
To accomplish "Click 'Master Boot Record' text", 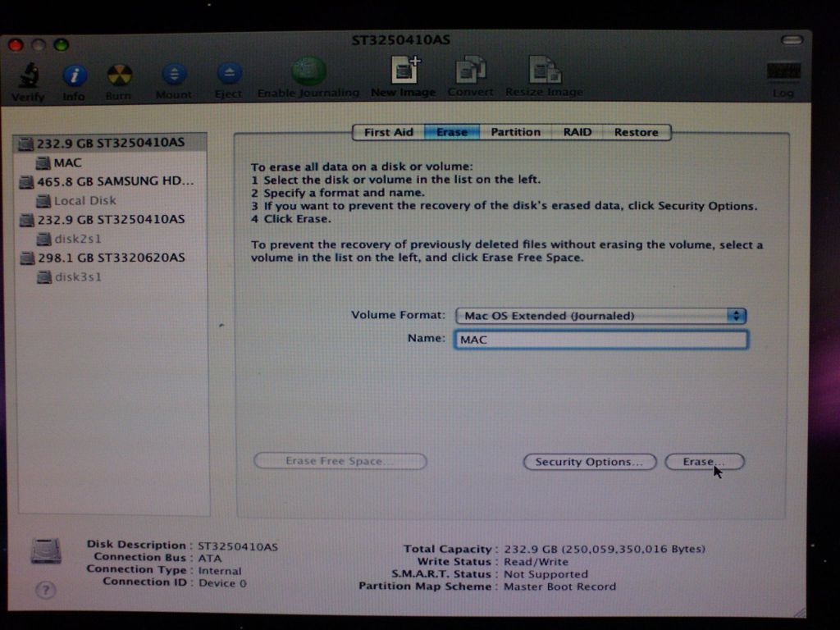I will [x=559, y=587].
